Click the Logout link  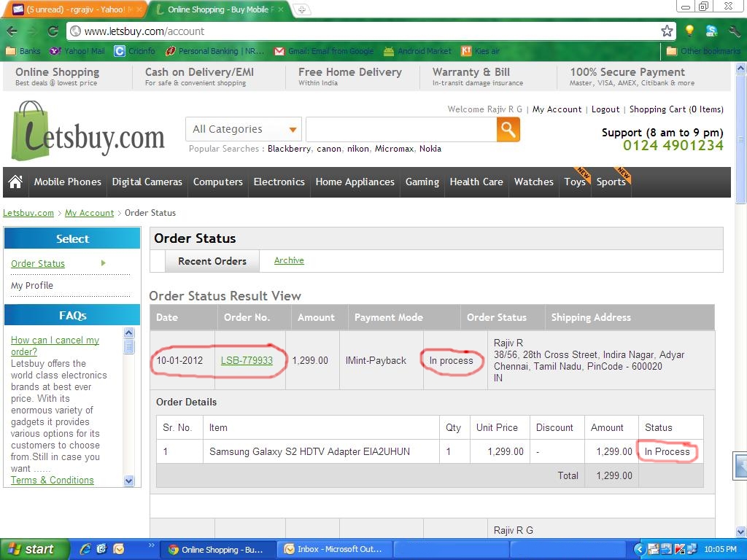[x=605, y=109]
